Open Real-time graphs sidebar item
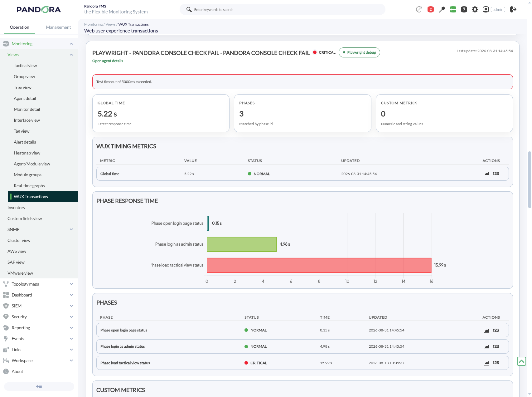This screenshot has height=397, width=532. tap(29, 186)
